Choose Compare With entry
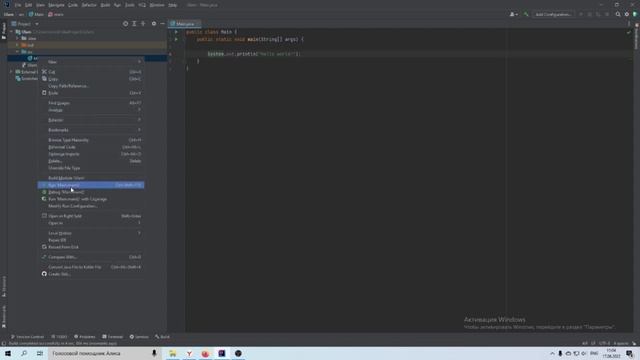640x360 pixels. pyautogui.click(x=91, y=257)
